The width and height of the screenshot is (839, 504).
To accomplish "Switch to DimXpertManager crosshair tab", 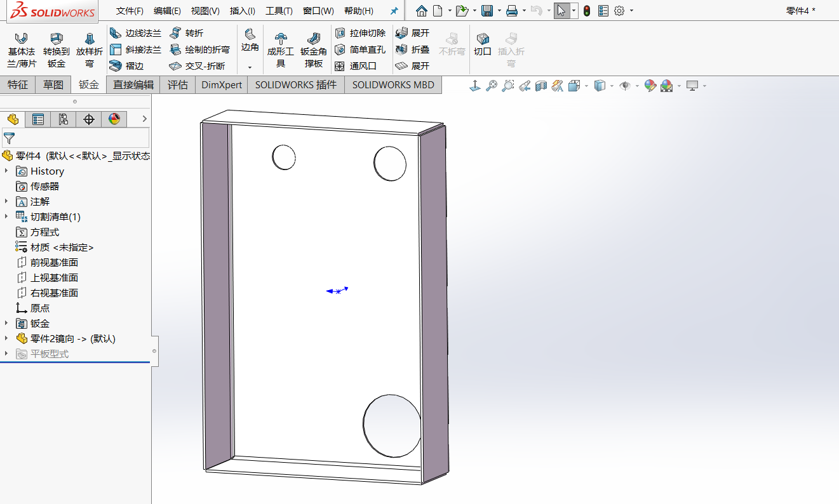I will tap(89, 119).
